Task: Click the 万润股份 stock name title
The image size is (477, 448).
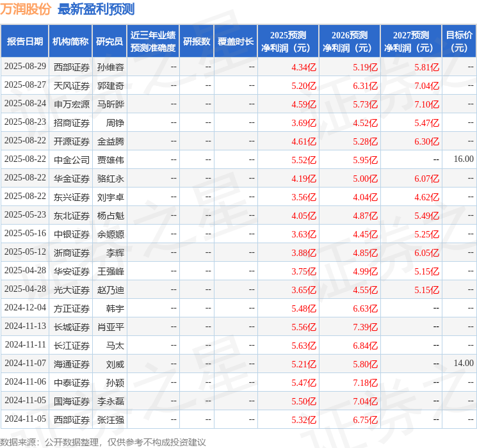Action: (26, 9)
